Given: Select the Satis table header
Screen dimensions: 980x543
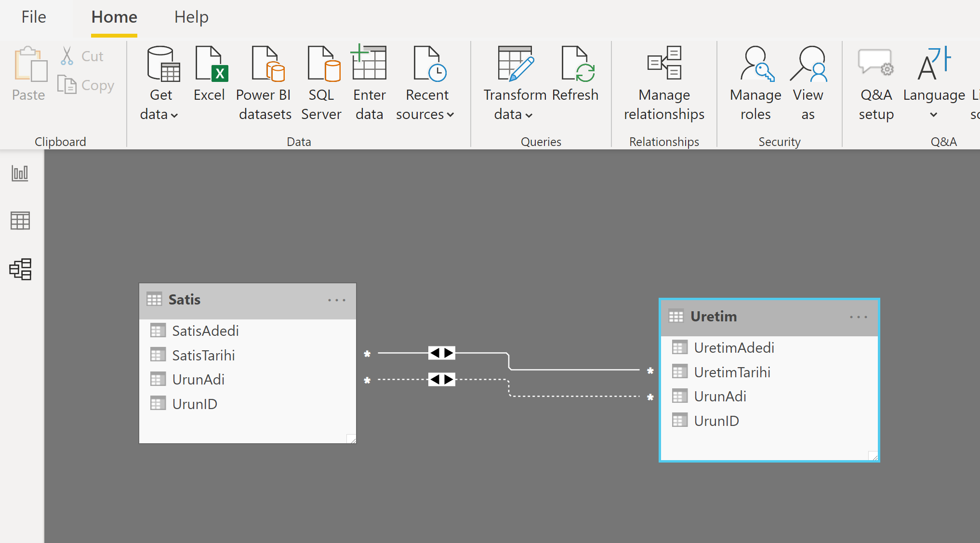Looking at the screenshot, I should click(x=248, y=301).
